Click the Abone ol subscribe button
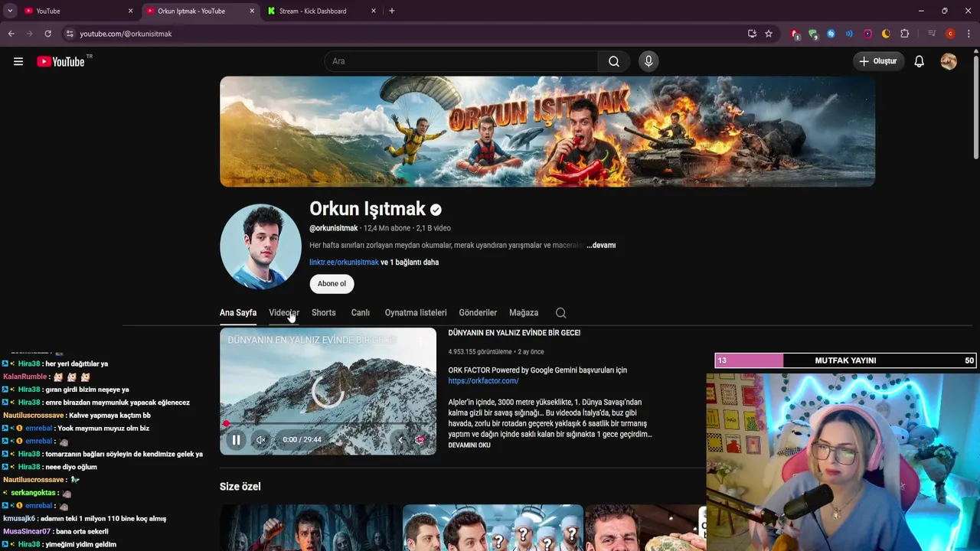980x551 pixels. coord(332,283)
